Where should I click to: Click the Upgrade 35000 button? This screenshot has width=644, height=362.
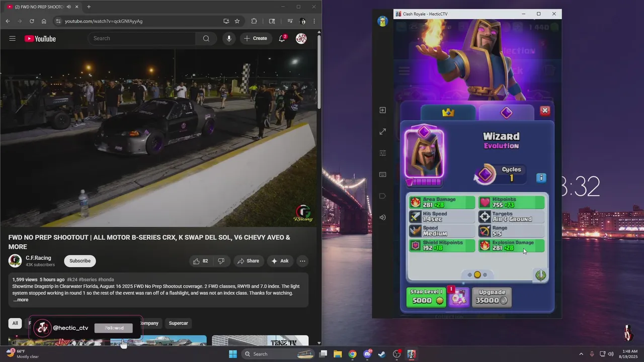click(x=492, y=297)
